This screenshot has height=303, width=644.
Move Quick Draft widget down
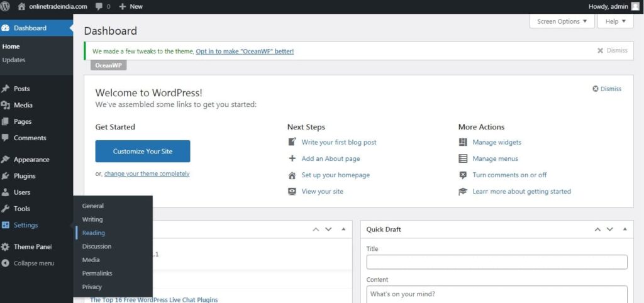pyautogui.click(x=610, y=229)
